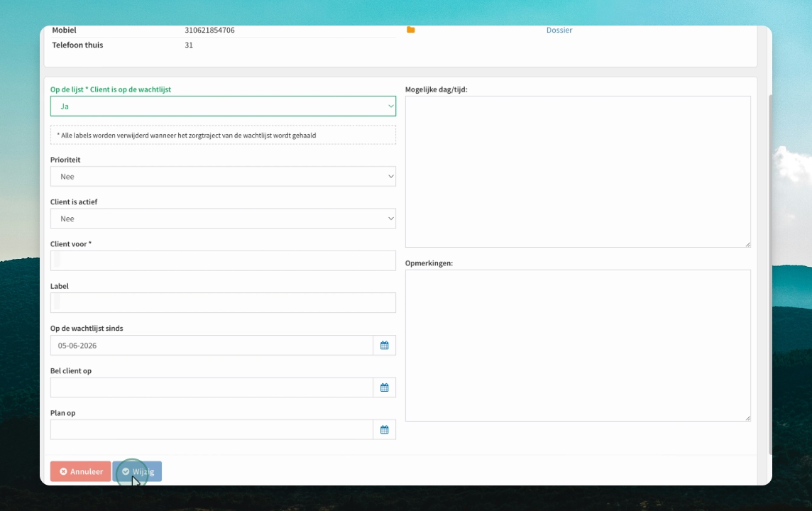Open the Dossier link
The image size is (812, 511).
[x=559, y=30]
